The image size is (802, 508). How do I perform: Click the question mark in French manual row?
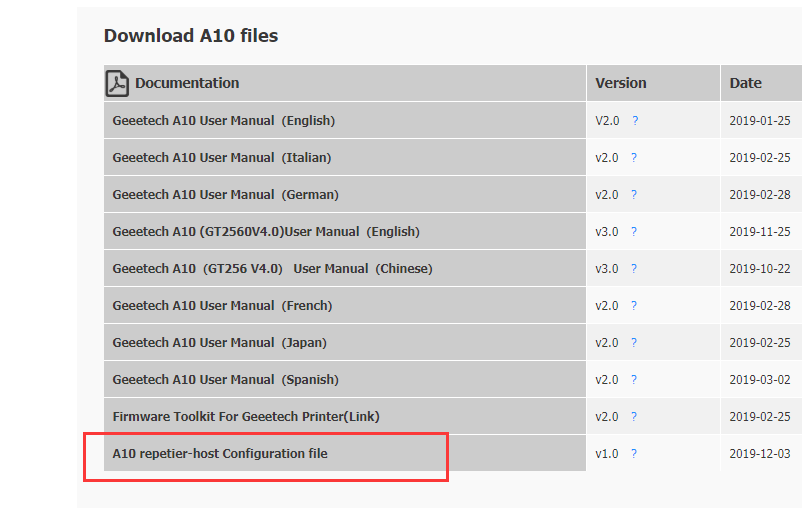[634, 306]
